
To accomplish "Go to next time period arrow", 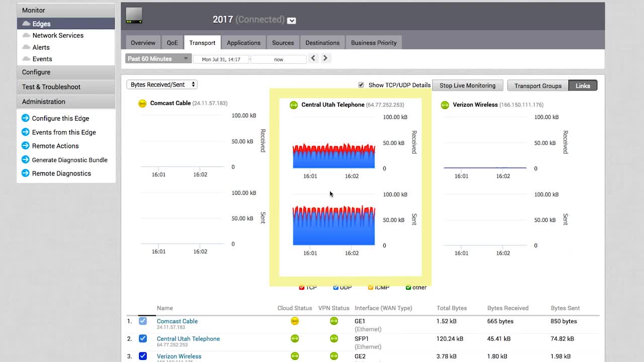I will (x=325, y=58).
